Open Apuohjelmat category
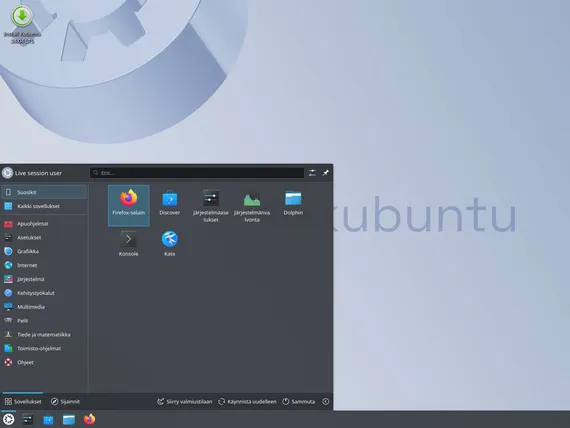Screen dimensions: 570x428 pos(44,224)
